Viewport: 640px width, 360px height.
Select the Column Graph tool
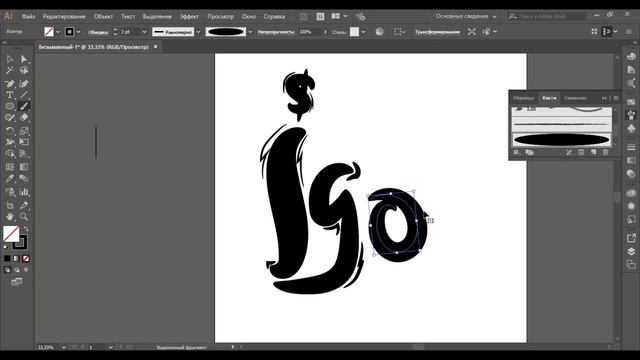click(24, 192)
